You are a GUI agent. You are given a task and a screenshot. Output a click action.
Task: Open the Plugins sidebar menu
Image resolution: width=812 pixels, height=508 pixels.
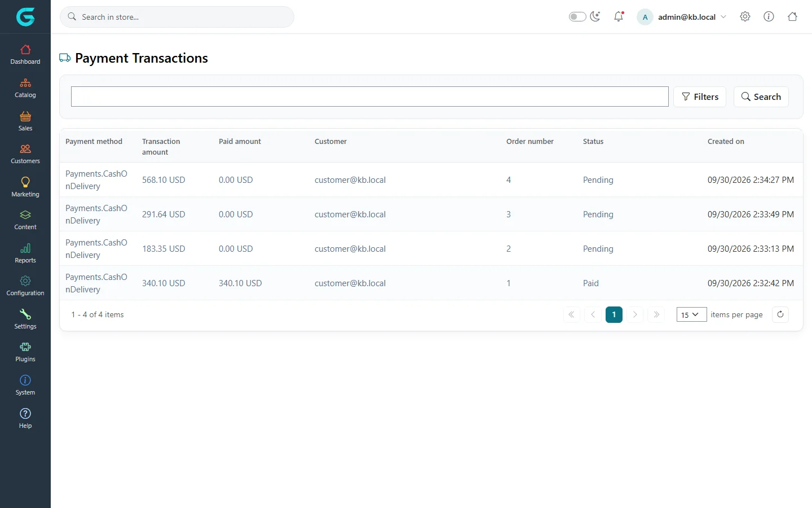25,352
